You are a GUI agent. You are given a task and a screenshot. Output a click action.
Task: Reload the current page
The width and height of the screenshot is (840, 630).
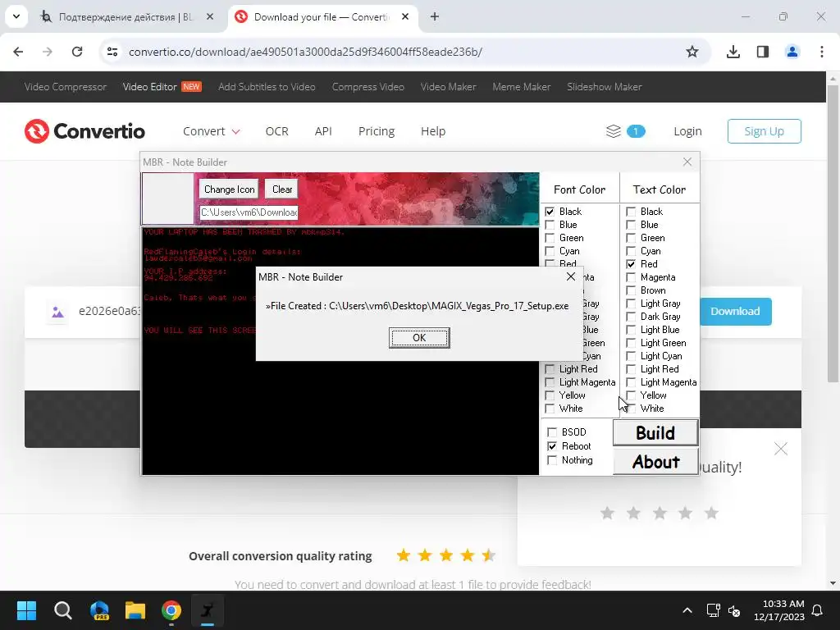77,52
